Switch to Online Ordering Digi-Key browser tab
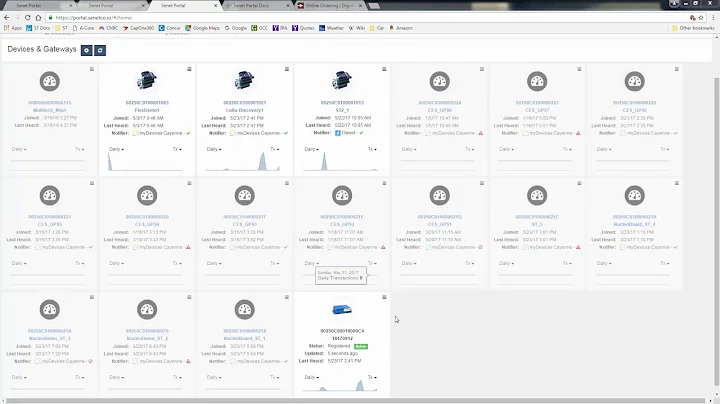This screenshot has width=720, height=404. click(329, 6)
